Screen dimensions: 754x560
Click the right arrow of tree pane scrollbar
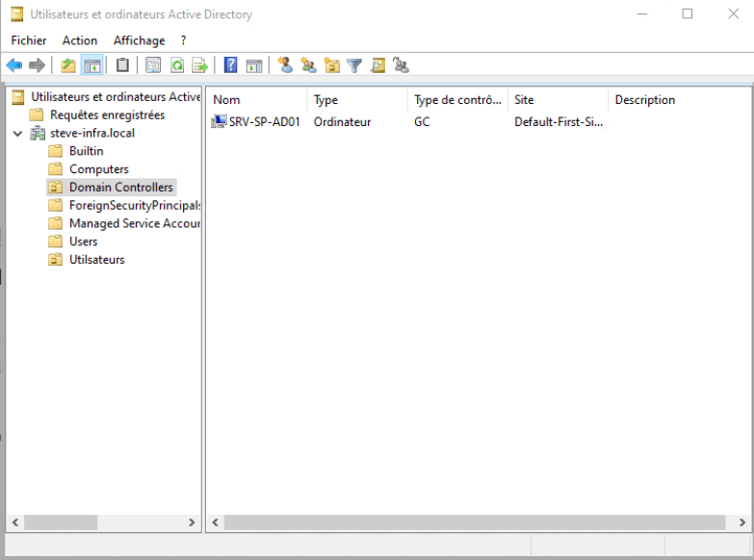pos(192,522)
